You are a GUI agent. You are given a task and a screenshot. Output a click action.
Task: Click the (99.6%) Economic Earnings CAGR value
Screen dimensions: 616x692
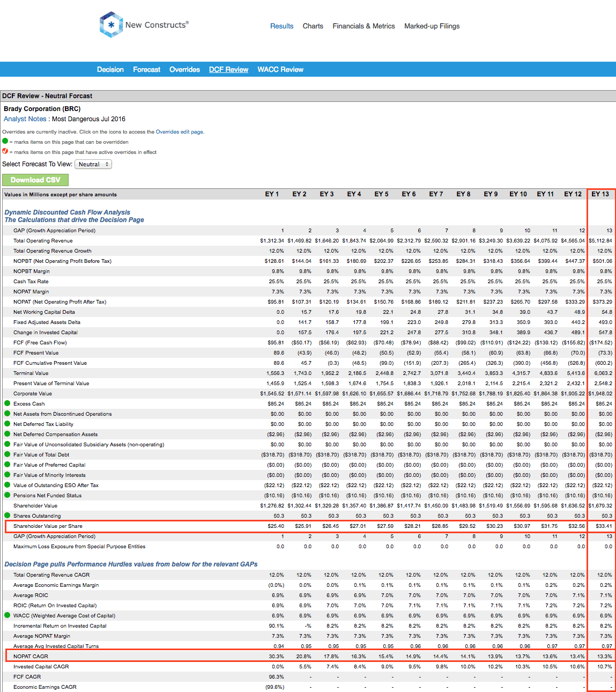(x=275, y=687)
